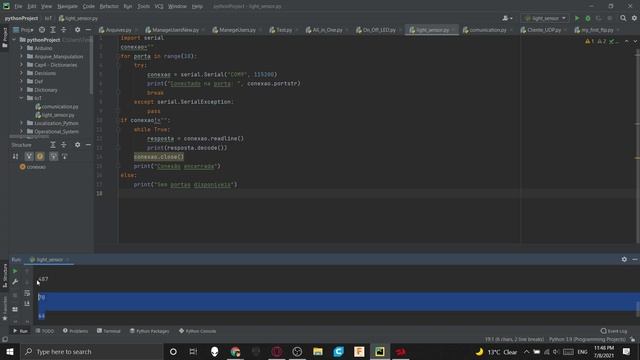This screenshot has width=640, height=360.
Task: Click the taskbar search box
Action: pyautogui.click(x=91, y=351)
